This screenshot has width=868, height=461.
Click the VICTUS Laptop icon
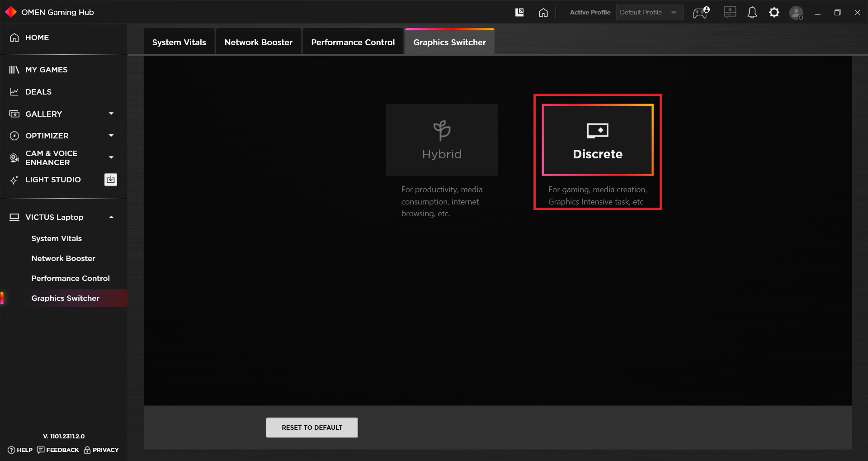(x=14, y=217)
